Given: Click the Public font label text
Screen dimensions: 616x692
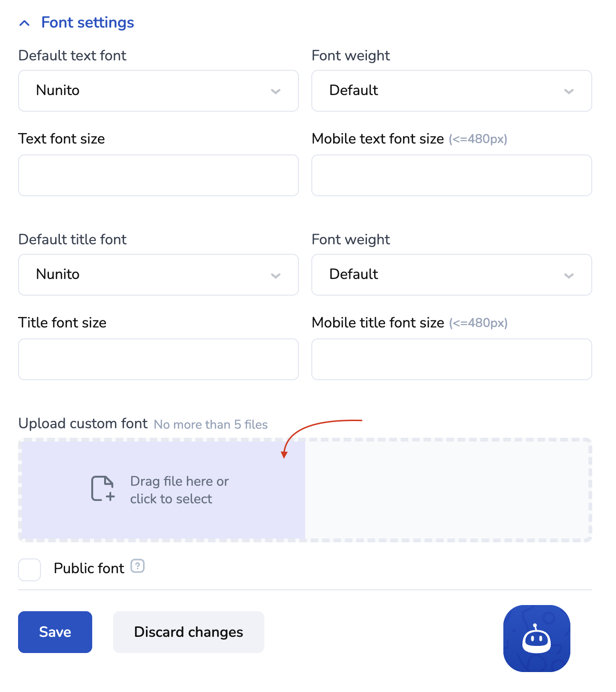Looking at the screenshot, I should coord(89,568).
